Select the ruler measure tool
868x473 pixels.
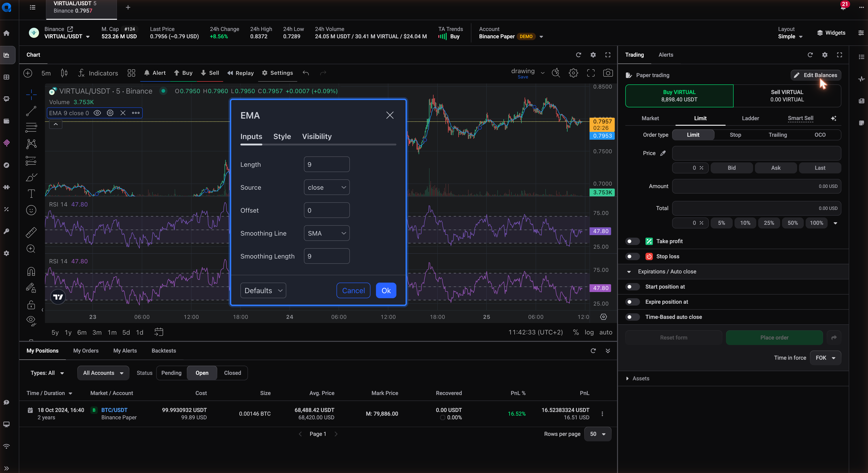[31, 232]
